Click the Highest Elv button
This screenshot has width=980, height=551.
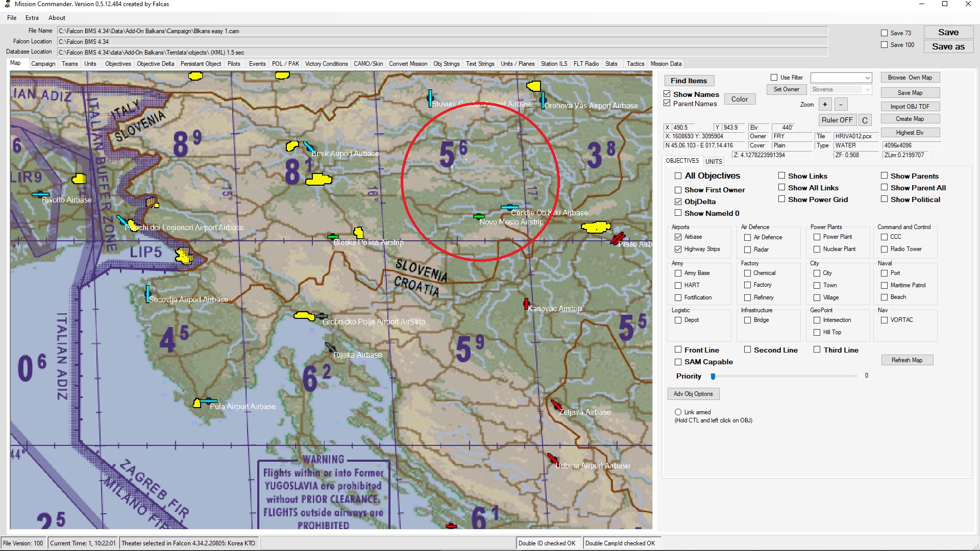[910, 133]
